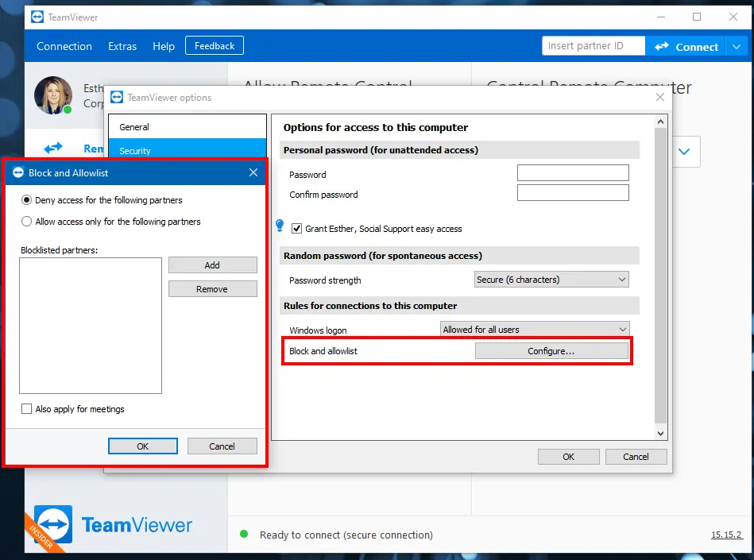Enable Also apply for meetings checkbox

26,408
